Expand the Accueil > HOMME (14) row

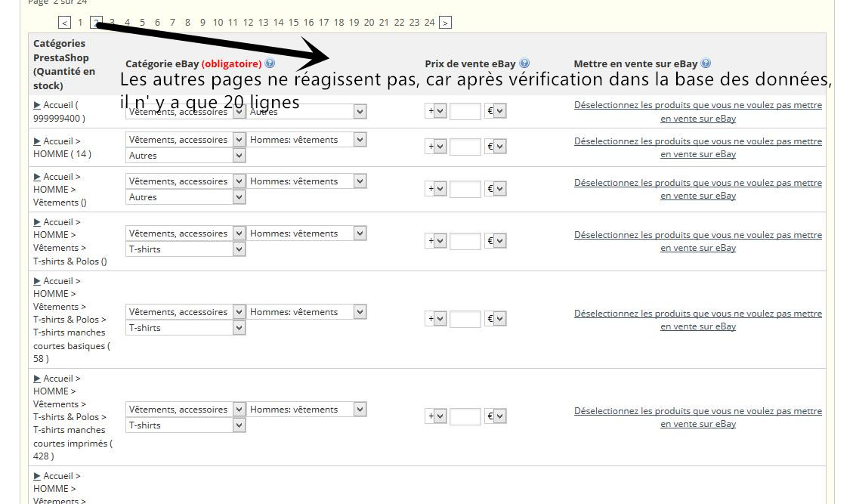37,141
